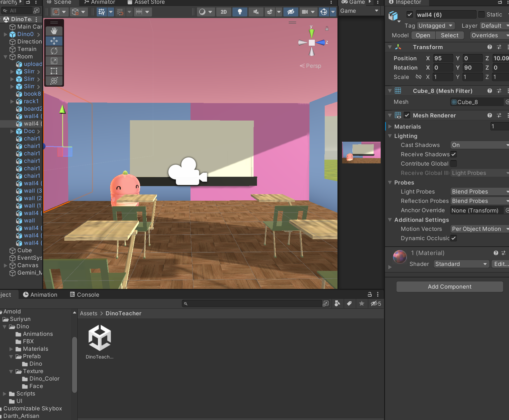Switch to the Console tab
Image resolution: width=509 pixels, height=420 pixels.
(x=85, y=294)
